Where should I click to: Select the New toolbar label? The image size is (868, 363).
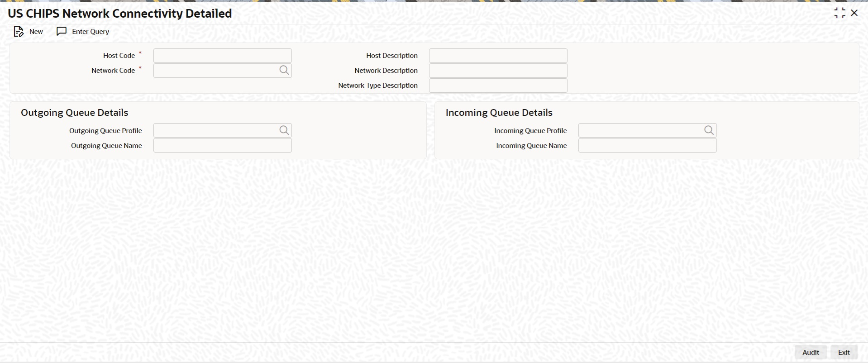pos(36,31)
